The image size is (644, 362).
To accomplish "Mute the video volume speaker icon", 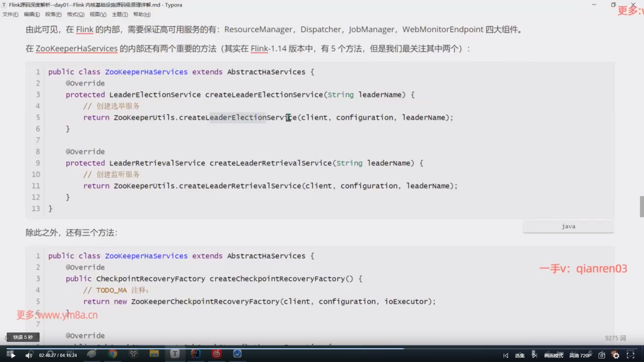I will tap(29, 356).
